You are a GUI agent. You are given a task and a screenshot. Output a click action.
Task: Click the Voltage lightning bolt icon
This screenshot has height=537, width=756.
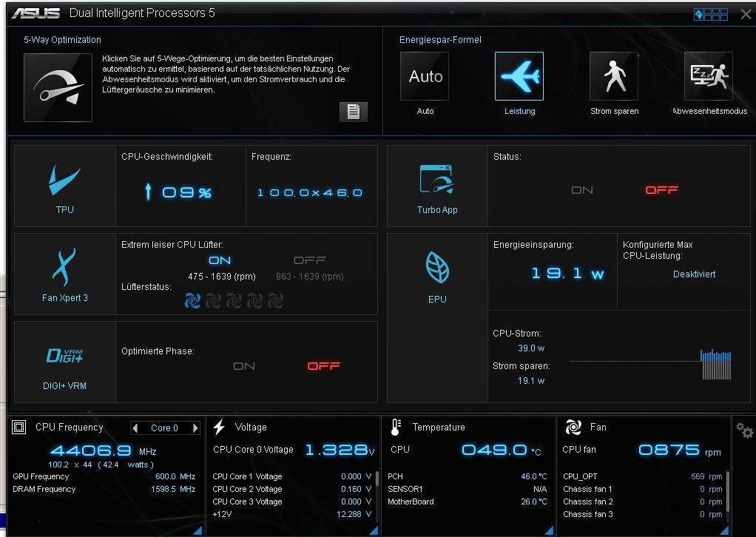(220, 427)
